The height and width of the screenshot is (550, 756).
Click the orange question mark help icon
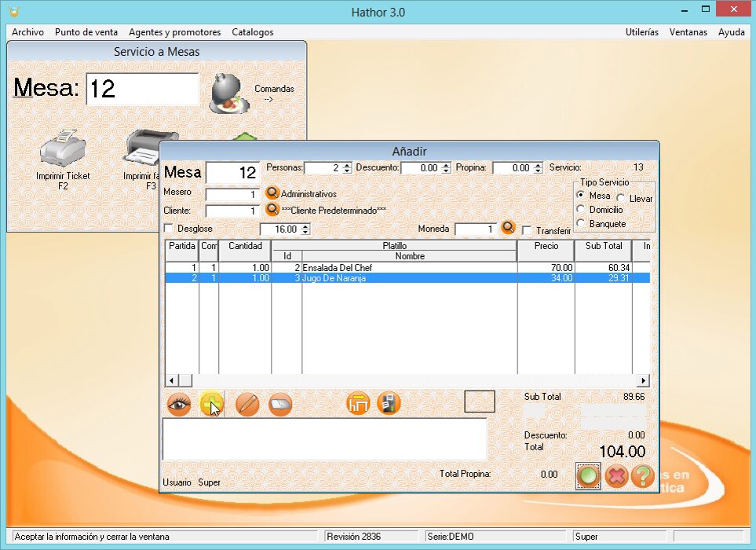coord(642,476)
